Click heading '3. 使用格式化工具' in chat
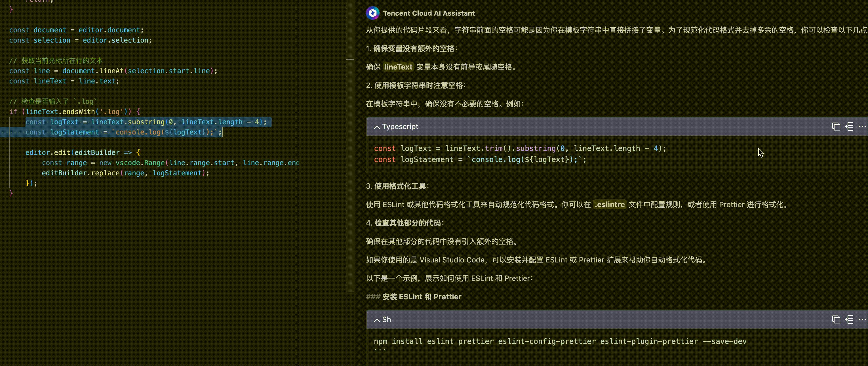 click(x=397, y=186)
